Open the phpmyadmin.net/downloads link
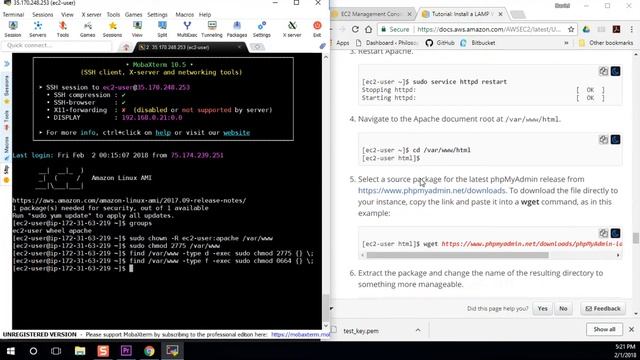This screenshot has width=640, height=360. coord(431,191)
